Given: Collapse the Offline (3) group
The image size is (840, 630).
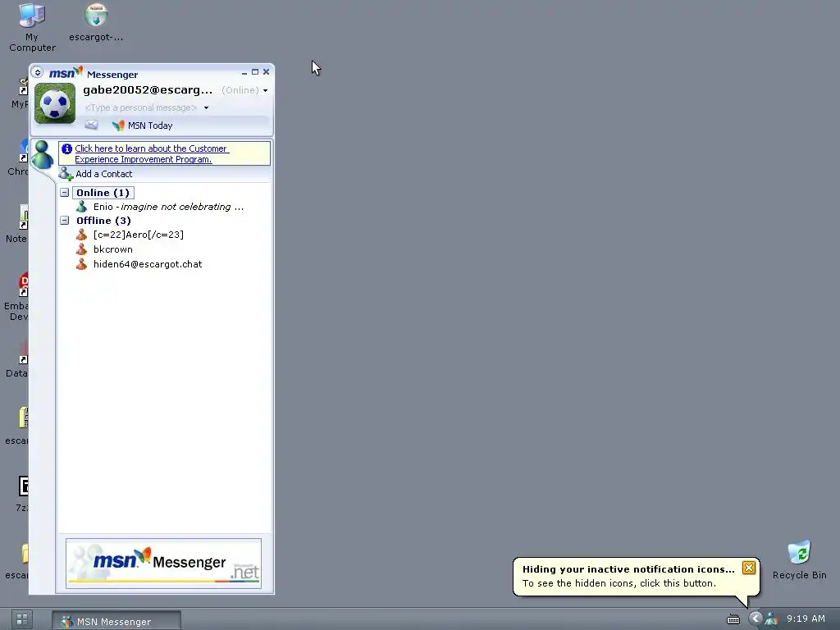Looking at the screenshot, I should point(64,220).
